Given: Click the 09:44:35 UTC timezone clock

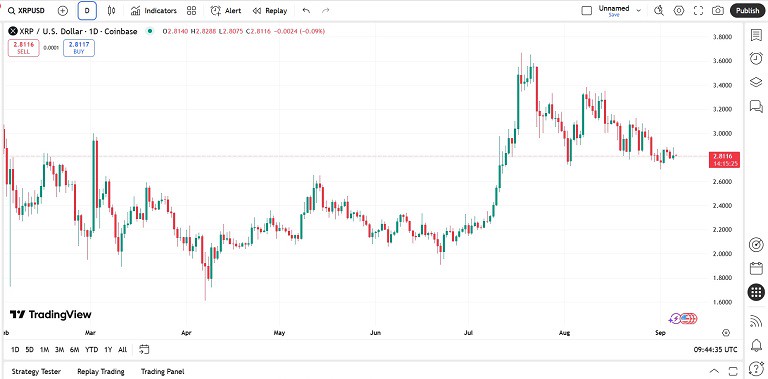Looking at the screenshot, I should click(x=716, y=350).
